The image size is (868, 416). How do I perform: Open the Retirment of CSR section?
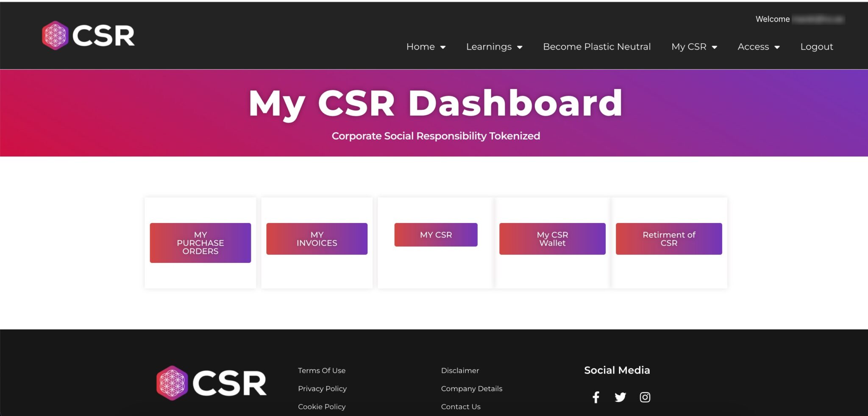(668, 238)
